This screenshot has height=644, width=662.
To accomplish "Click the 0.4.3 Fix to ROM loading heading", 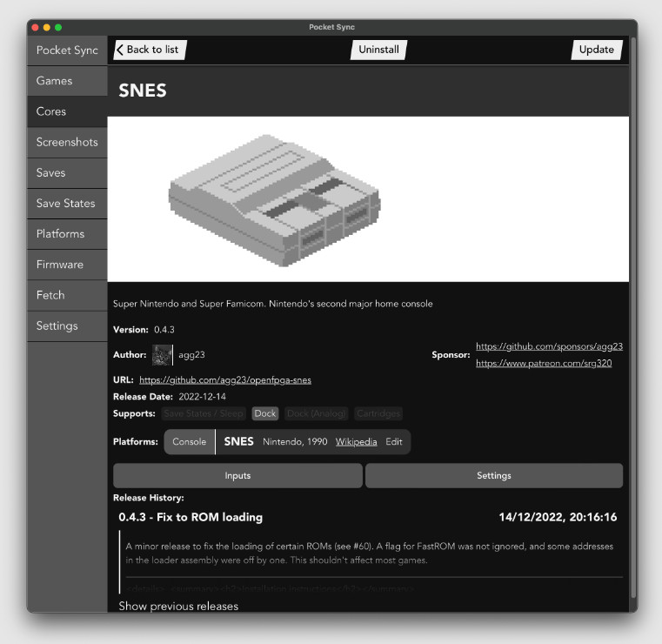I will coord(191,517).
